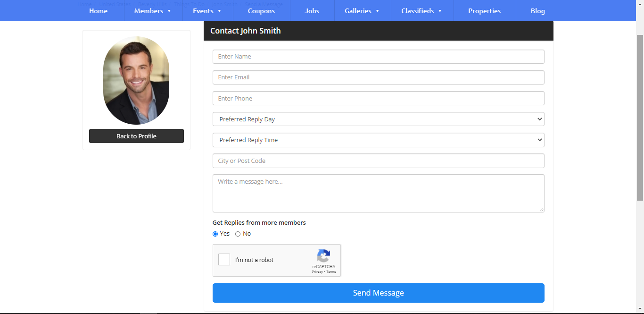Image resolution: width=644 pixels, height=314 pixels.
Task: Open the Preferred Reply Time dropdown
Action: pyautogui.click(x=379, y=140)
